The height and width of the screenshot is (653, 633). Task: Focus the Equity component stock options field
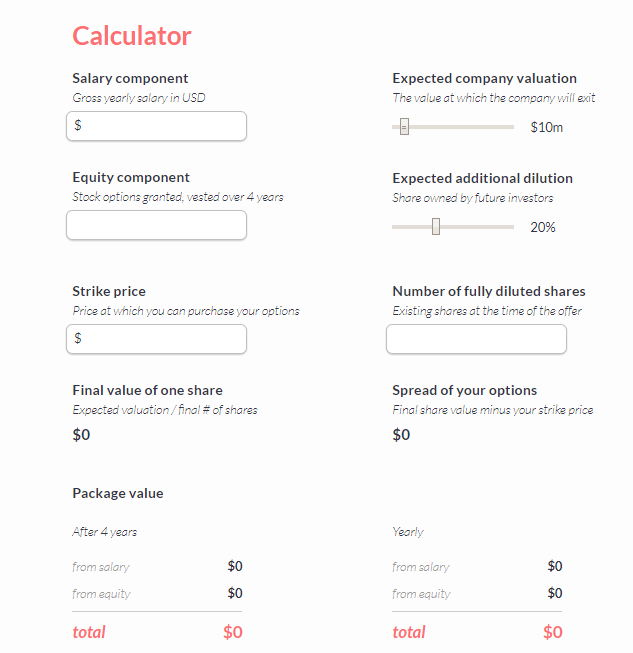156,225
